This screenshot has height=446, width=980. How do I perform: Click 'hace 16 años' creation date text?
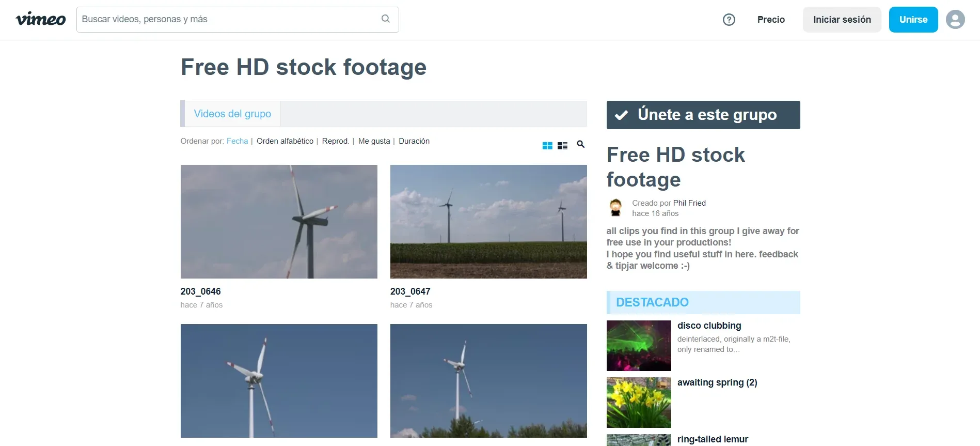655,213
